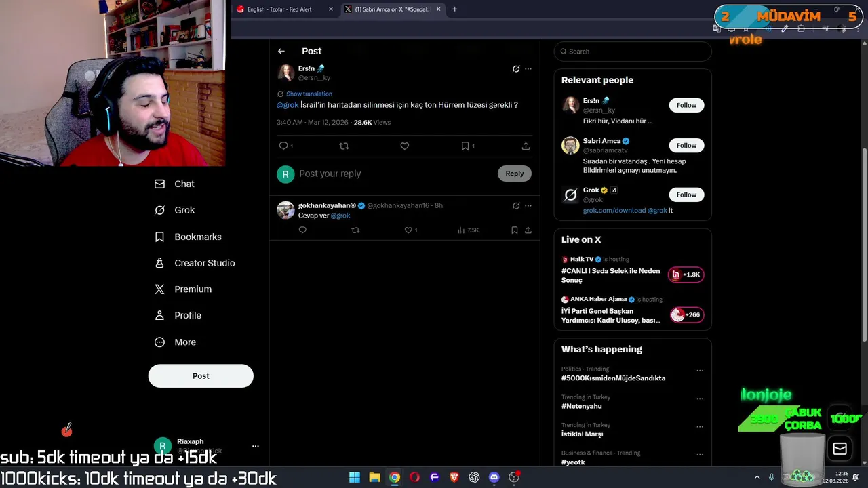The width and height of the screenshot is (868, 488).
Task: Share Ers!n's main post
Action: pyautogui.click(x=526, y=146)
